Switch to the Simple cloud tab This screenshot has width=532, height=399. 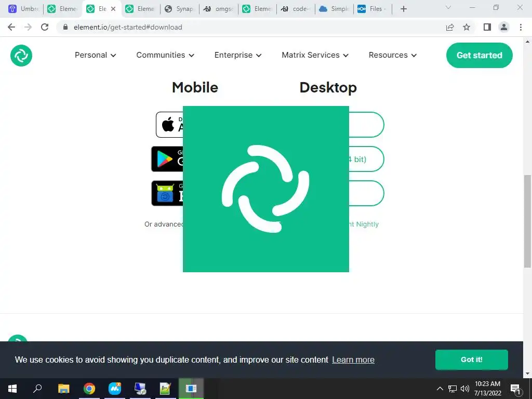(334, 9)
